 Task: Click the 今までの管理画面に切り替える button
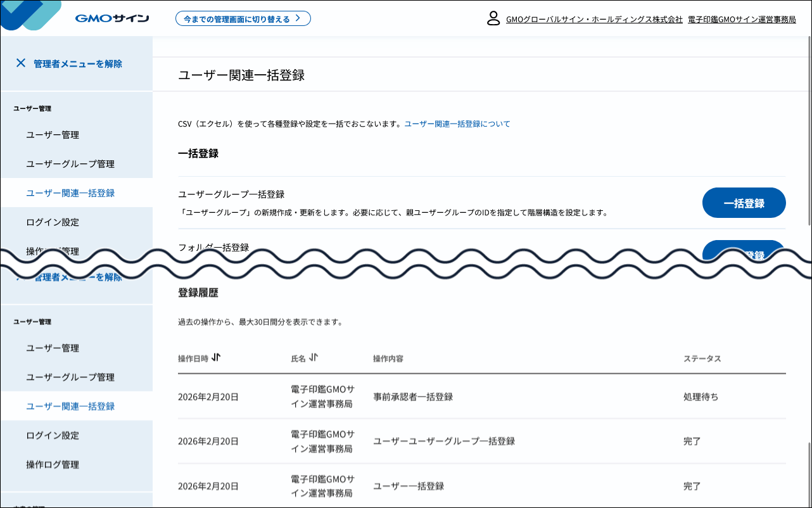(243, 18)
